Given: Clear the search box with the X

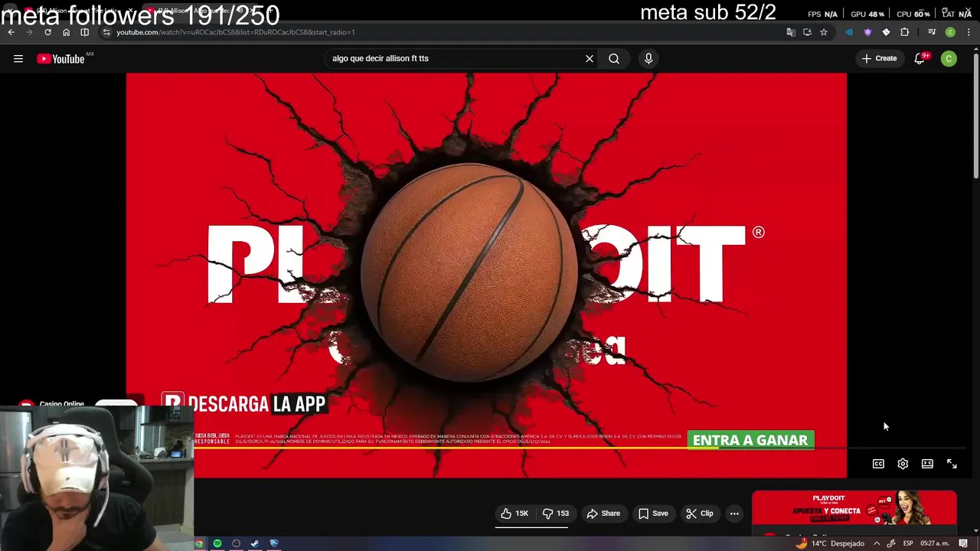Looking at the screenshot, I should click(590, 58).
